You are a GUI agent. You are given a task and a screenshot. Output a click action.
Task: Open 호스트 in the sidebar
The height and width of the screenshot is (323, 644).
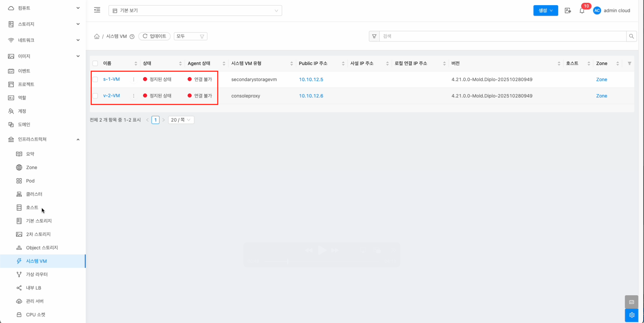pyautogui.click(x=32, y=208)
